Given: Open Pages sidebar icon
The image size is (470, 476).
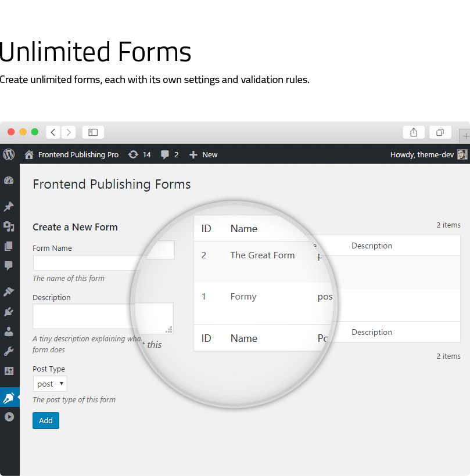Looking at the screenshot, I should point(9,246).
